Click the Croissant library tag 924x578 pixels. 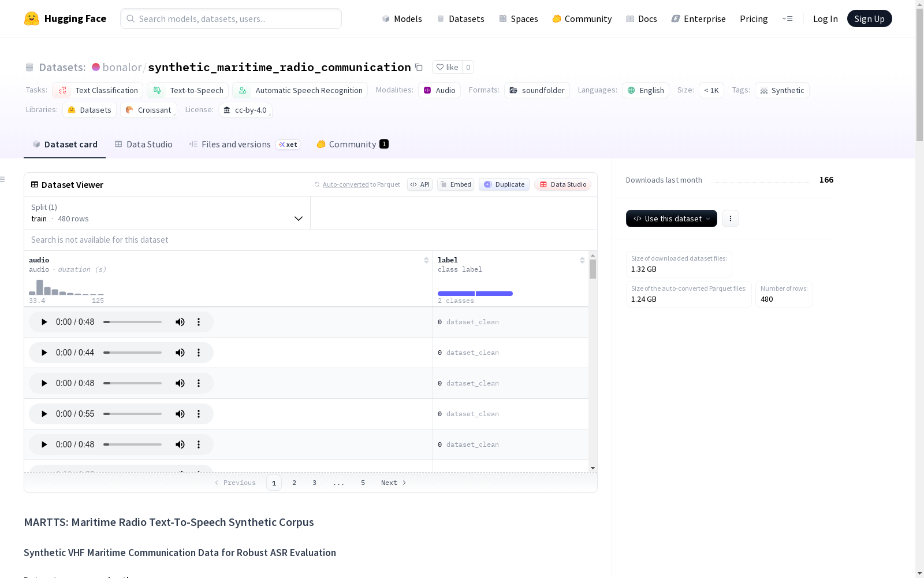pyautogui.click(x=148, y=110)
